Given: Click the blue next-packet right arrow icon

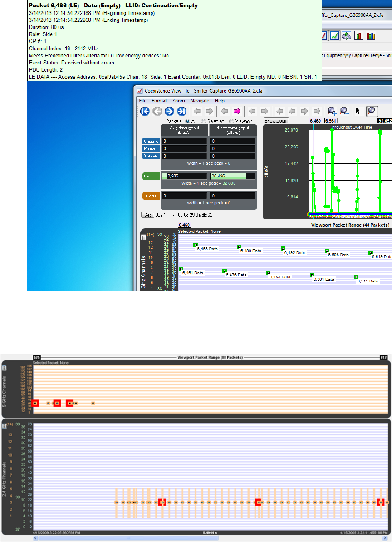Looking at the screenshot, I should (x=169, y=111).
